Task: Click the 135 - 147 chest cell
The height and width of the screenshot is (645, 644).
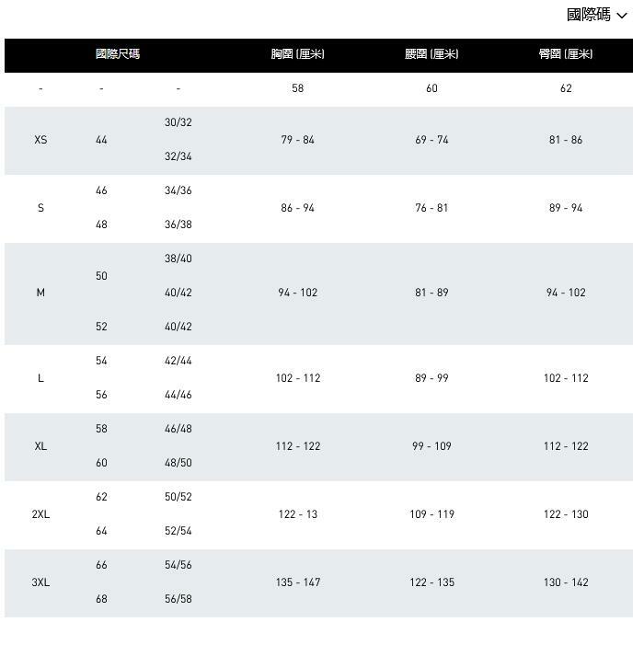Action: 297,582
